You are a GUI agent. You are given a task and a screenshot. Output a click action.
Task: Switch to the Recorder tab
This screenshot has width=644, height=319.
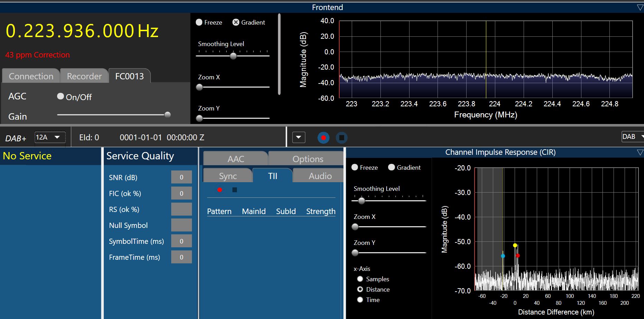(84, 76)
